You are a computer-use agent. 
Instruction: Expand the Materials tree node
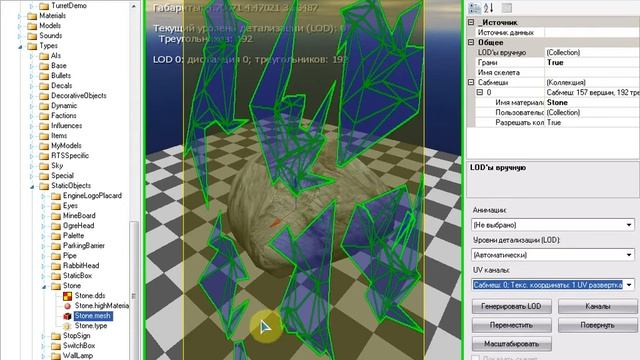point(20,16)
